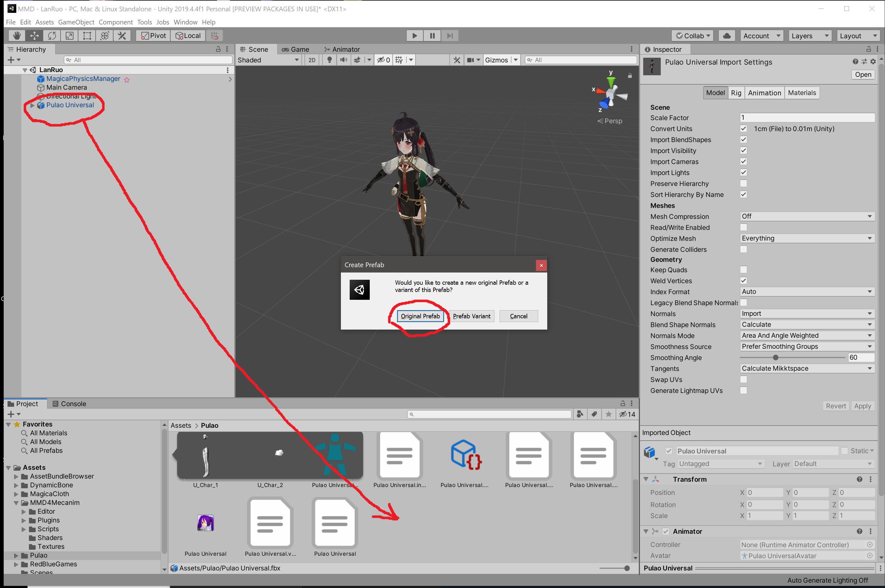Toggle scene lighting bulb icon
The width and height of the screenshot is (885, 588).
(x=329, y=60)
